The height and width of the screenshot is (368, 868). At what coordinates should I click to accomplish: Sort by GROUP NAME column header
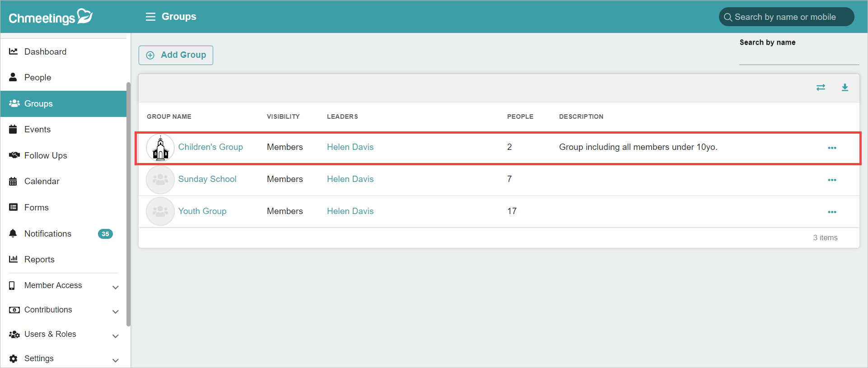[169, 116]
